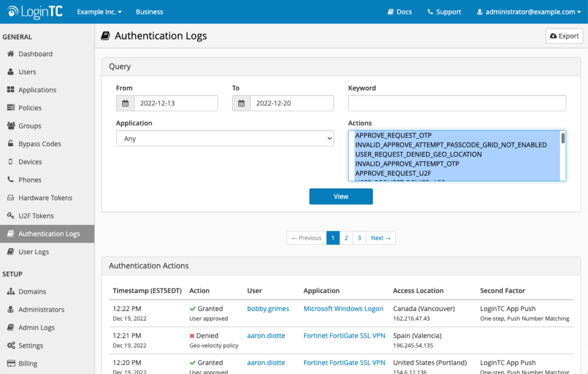This screenshot has height=374, width=588.
Task: Click the Authentication Logs sidebar icon
Action: pyautogui.click(x=10, y=233)
